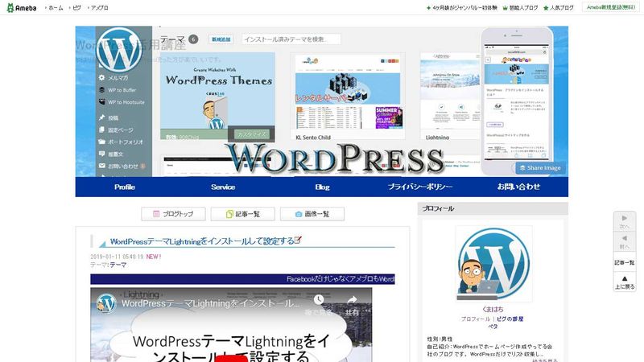Open the Service tab in the navigation bar
This screenshot has height=362, width=644.
pyautogui.click(x=223, y=187)
